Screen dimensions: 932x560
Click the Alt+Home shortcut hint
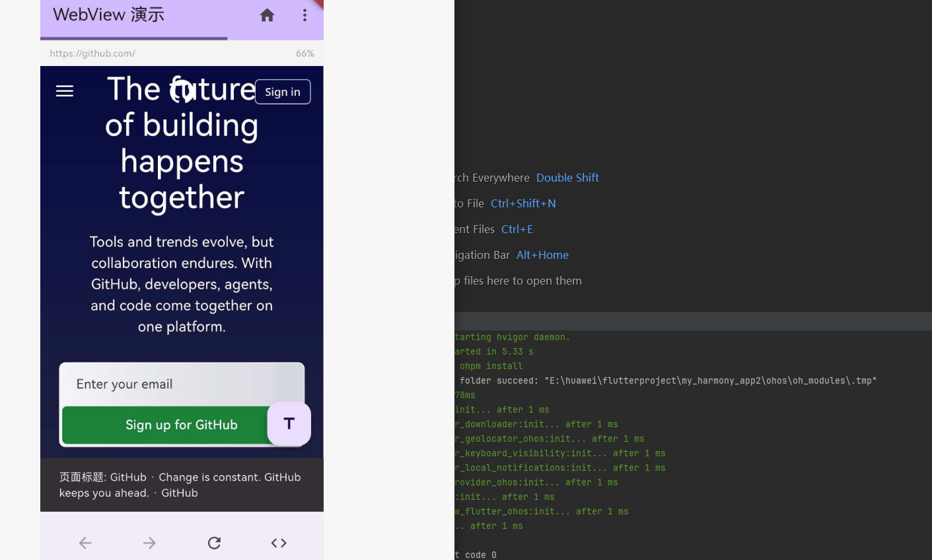[542, 255]
